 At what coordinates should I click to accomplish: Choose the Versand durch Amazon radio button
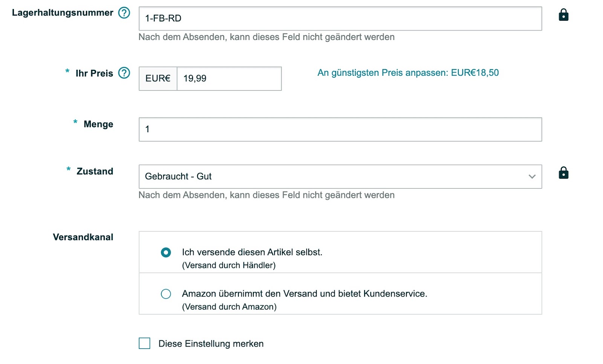pos(166,294)
